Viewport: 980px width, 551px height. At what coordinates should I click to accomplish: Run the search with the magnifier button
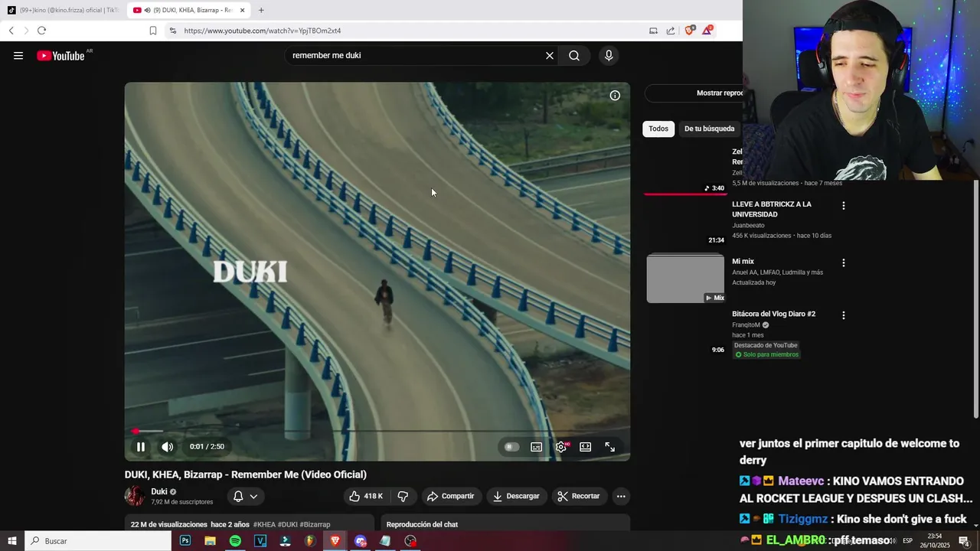click(x=574, y=55)
